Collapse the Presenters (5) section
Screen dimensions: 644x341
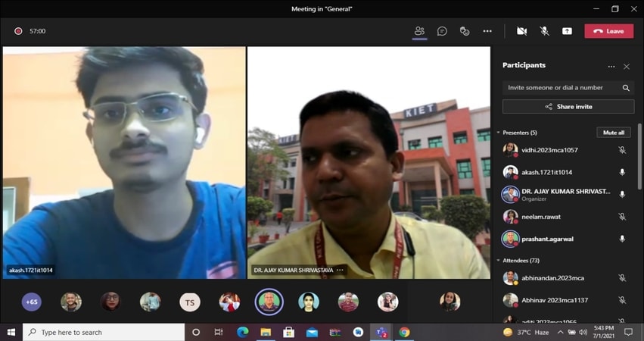pyautogui.click(x=499, y=133)
